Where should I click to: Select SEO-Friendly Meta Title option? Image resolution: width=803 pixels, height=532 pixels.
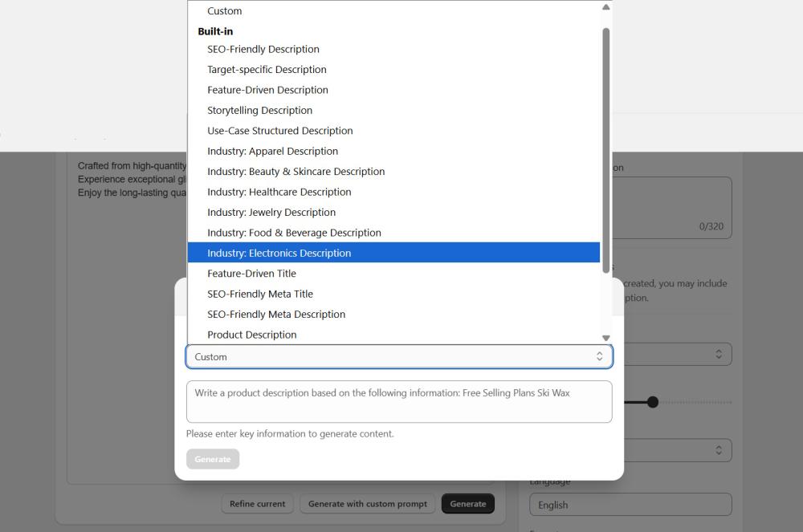(260, 294)
